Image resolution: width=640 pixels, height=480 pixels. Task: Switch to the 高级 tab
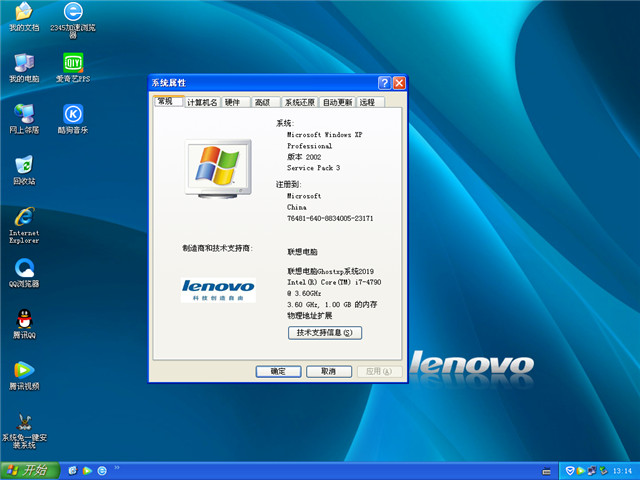[x=266, y=102]
